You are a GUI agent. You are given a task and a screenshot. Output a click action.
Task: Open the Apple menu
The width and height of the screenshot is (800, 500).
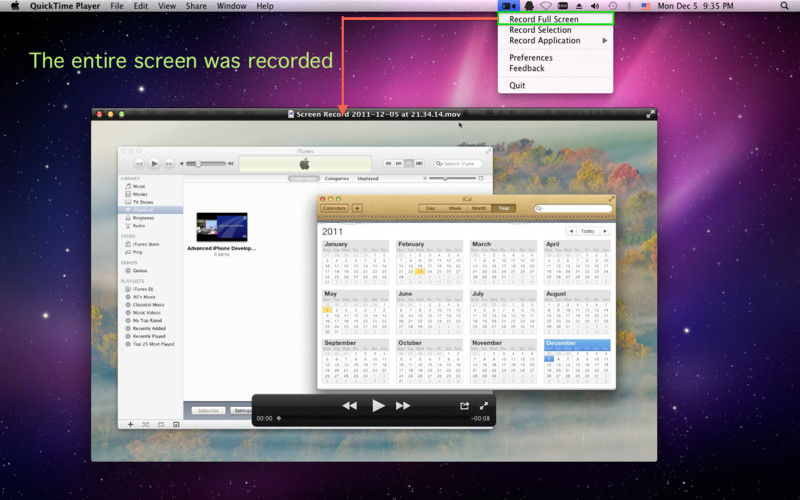[x=15, y=6]
